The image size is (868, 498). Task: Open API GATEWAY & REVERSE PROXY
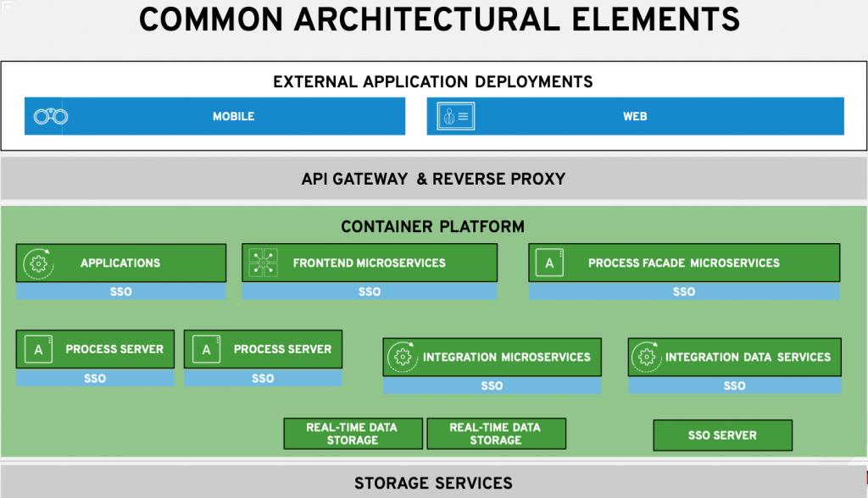point(433,179)
